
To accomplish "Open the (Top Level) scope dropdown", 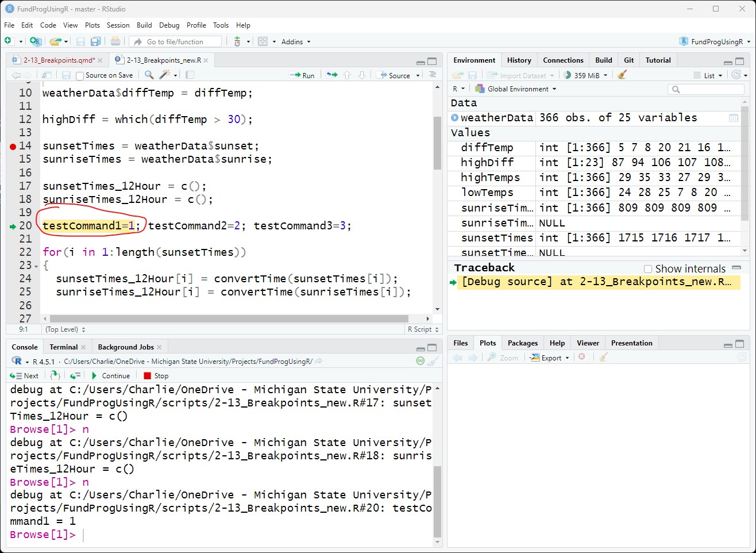I will 65,329.
